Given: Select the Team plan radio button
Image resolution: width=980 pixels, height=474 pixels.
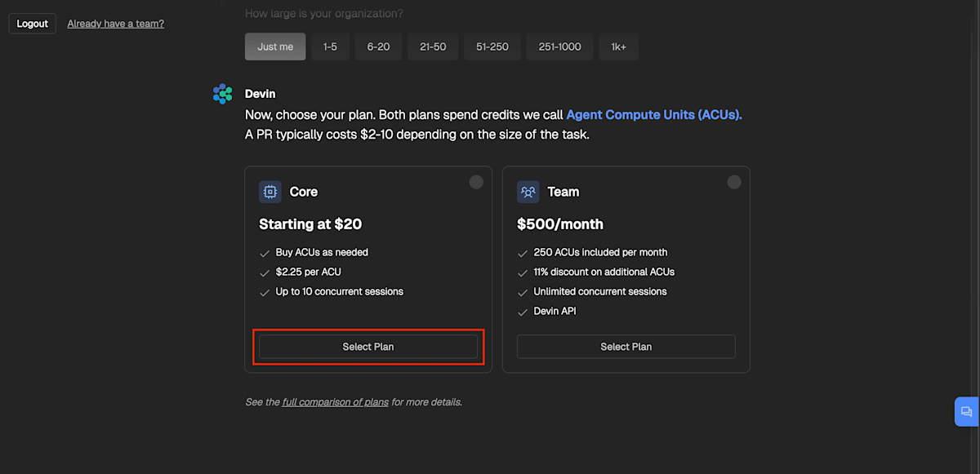Looking at the screenshot, I should pos(734,182).
